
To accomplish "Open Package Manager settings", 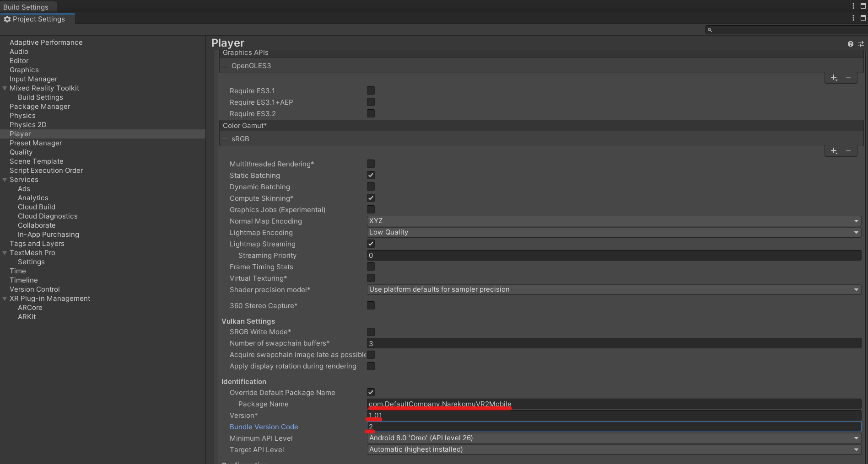I will click(x=40, y=107).
